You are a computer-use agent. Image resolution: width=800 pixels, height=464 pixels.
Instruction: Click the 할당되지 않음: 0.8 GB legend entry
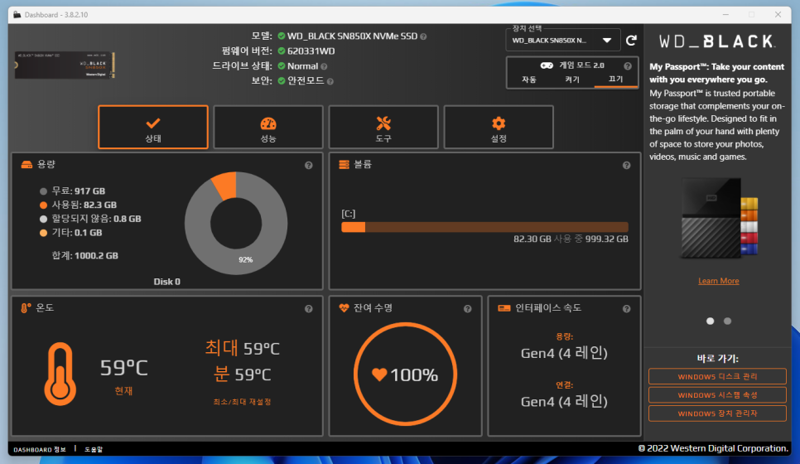90,218
